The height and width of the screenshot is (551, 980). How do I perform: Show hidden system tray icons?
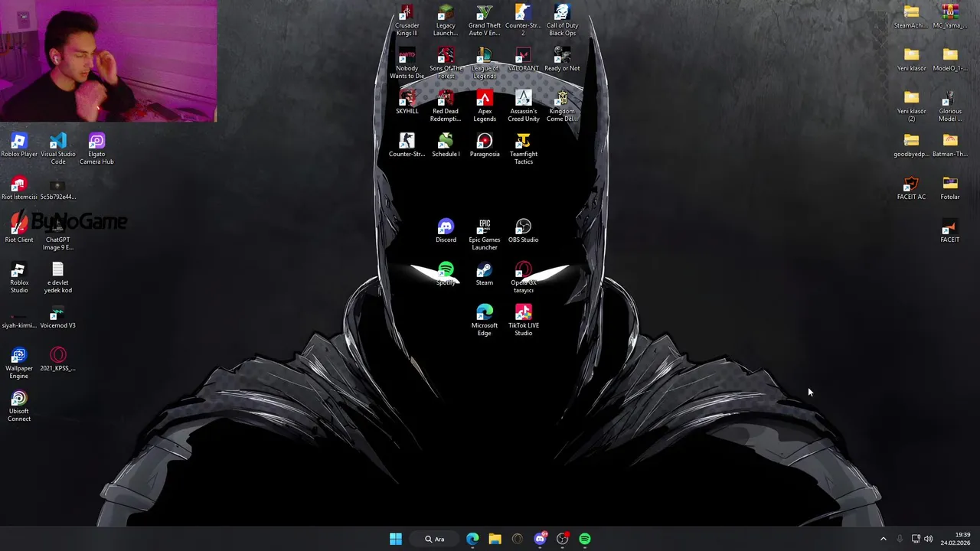coord(883,539)
